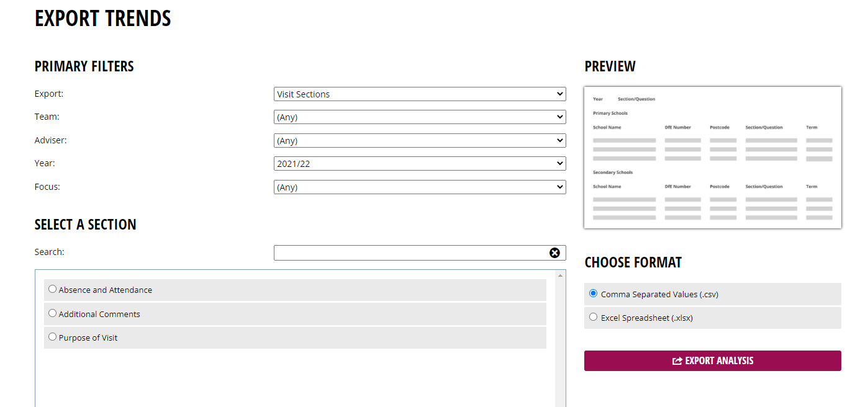Click inside the section Search input field
868x407 pixels.
click(411, 253)
